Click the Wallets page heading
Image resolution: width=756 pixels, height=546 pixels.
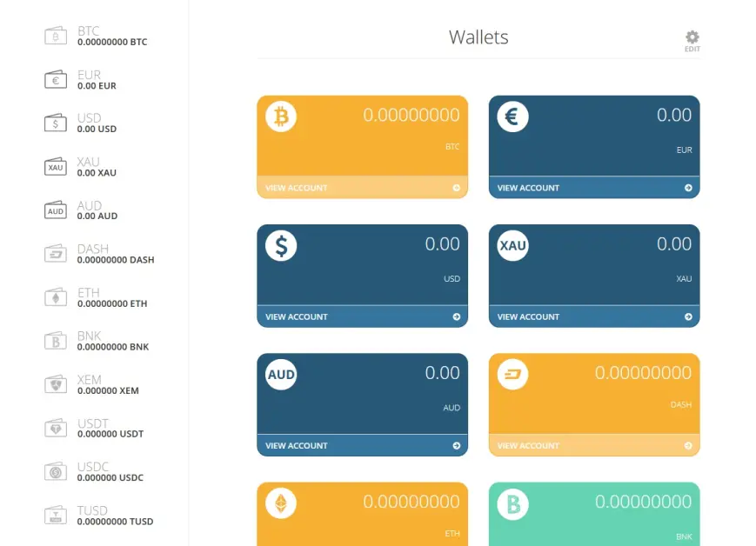(x=478, y=37)
